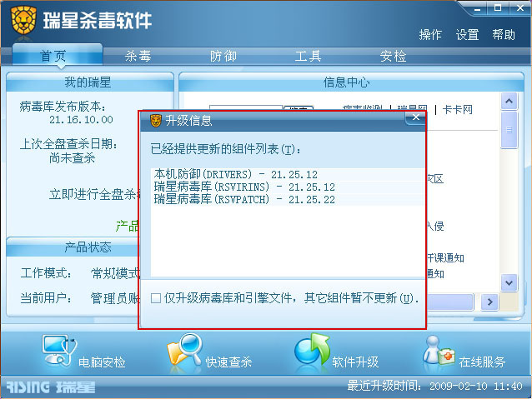
Task: Click the info center horizontal scroll bar
Action: click(450, 302)
